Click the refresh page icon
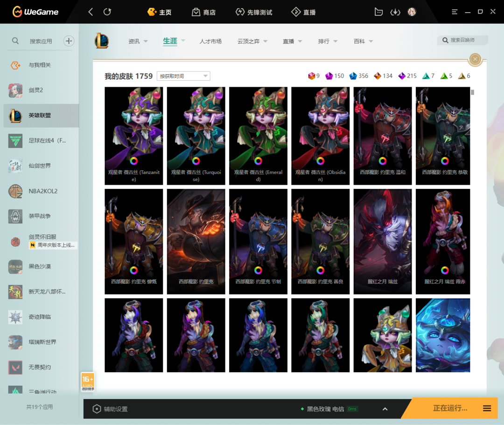The width and height of the screenshot is (504, 425). click(107, 12)
